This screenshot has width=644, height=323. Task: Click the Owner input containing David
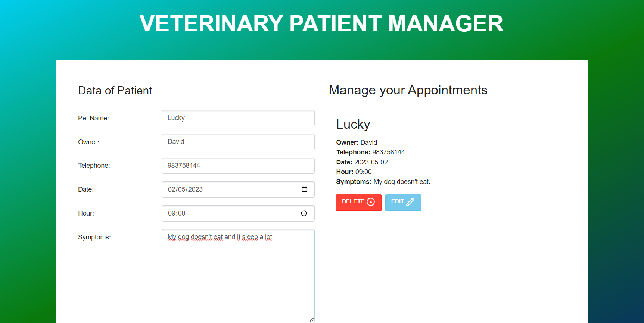[x=238, y=142]
